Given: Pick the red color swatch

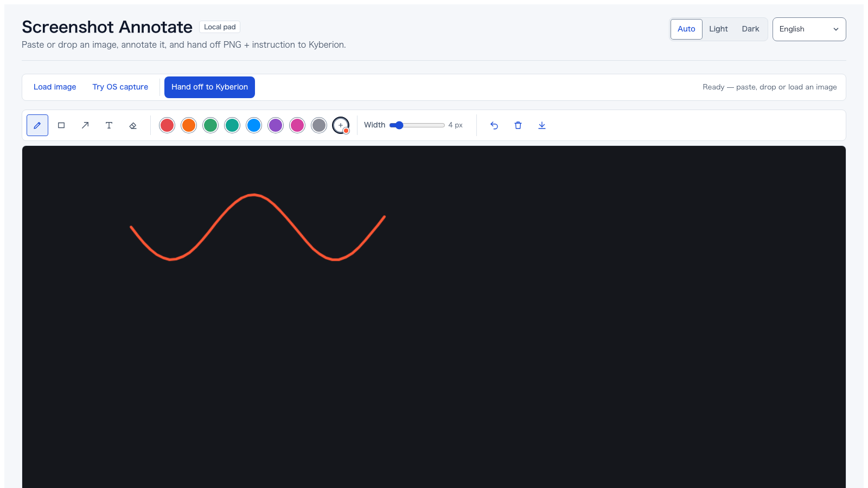Looking at the screenshot, I should coord(167,125).
